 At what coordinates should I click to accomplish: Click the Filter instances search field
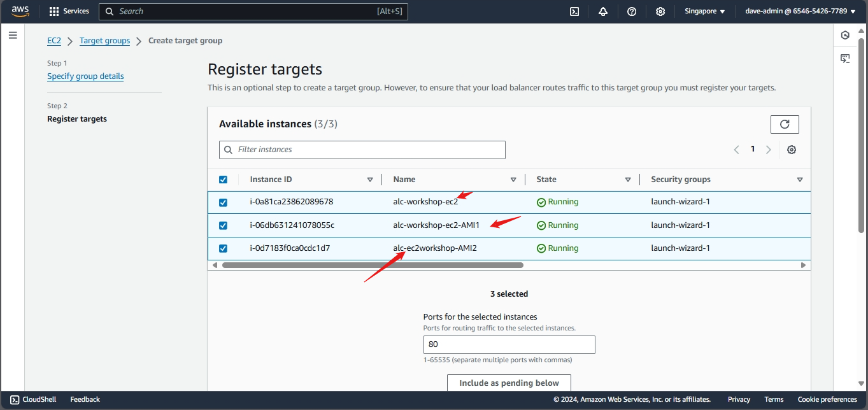(362, 150)
